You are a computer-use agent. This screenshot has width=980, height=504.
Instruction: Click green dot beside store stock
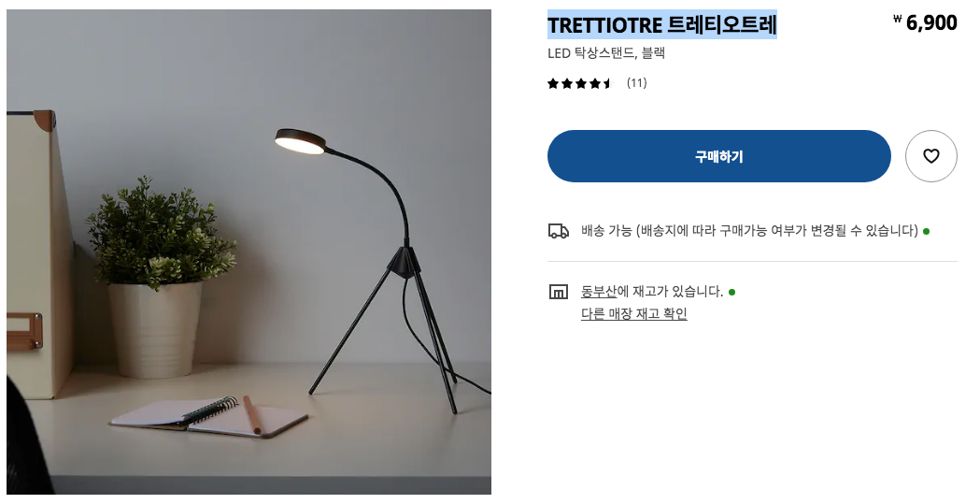click(x=731, y=292)
